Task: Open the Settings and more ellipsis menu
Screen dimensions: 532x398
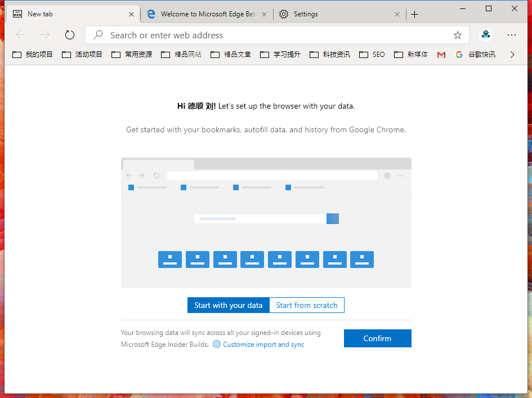Action: (x=512, y=34)
